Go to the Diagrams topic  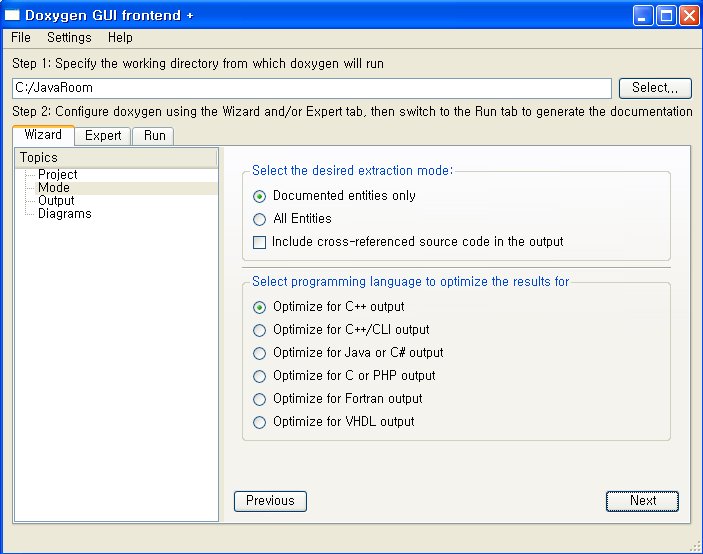65,213
